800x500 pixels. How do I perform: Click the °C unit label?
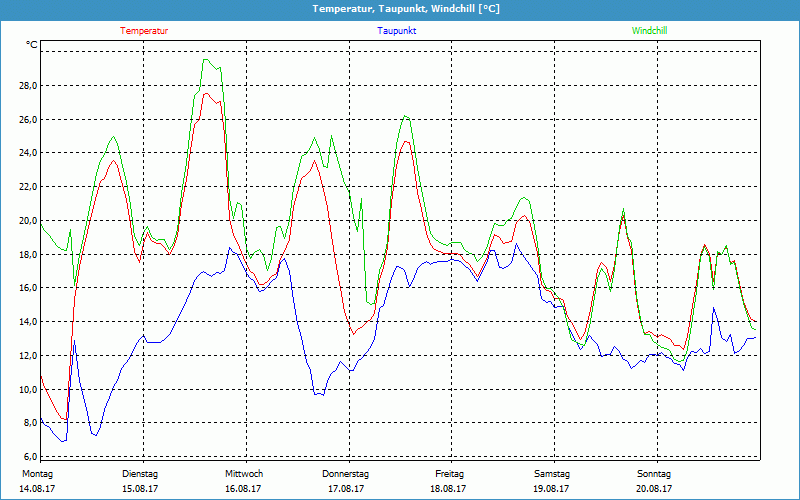[32, 45]
